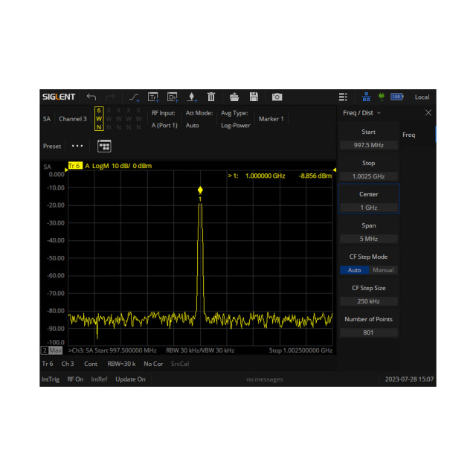Click the LAN network status icon
This screenshot has height=476, width=476.
click(367, 97)
